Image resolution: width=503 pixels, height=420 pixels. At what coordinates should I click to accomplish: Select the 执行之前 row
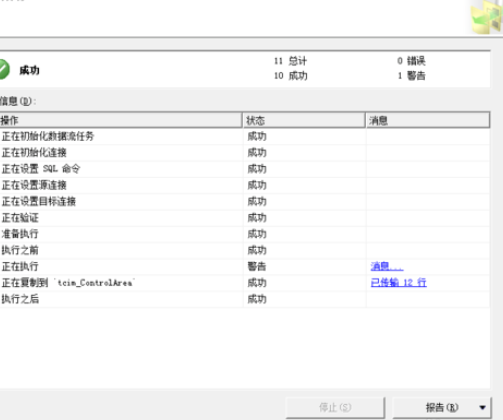[245, 250]
